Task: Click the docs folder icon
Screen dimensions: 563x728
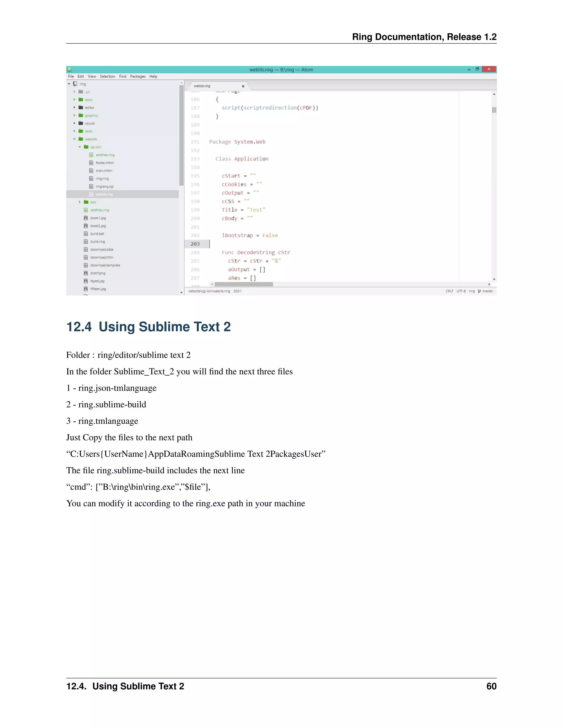Action: tap(81, 99)
